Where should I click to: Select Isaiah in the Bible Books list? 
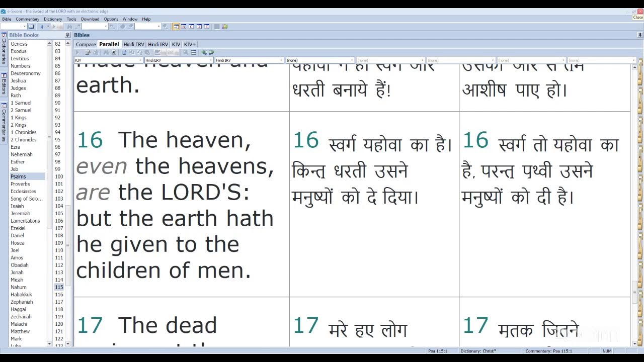[17, 206]
